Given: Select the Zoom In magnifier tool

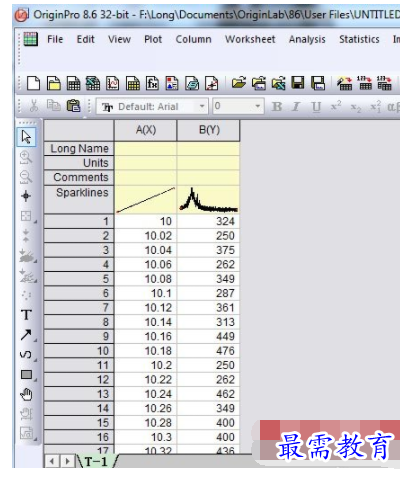Looking at the screenshot, I should pyautogui.click(x=26, y=157).
